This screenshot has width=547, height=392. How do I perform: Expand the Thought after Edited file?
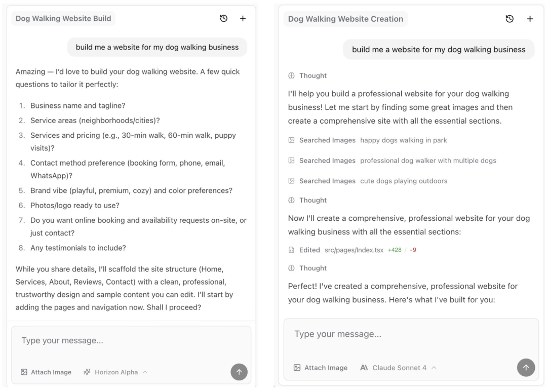point(308,268)
